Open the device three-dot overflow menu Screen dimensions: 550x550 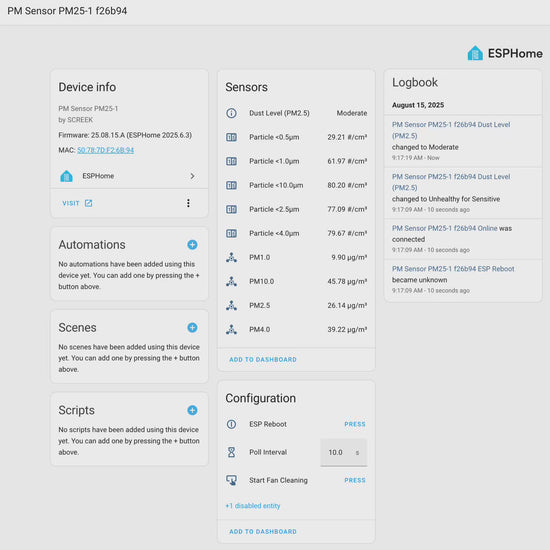pyautogui.click(x=188, y=203)
